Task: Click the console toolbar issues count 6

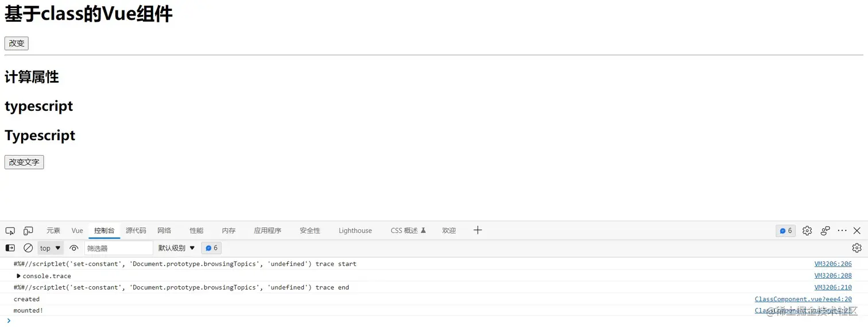Action: tap(211, 248)
